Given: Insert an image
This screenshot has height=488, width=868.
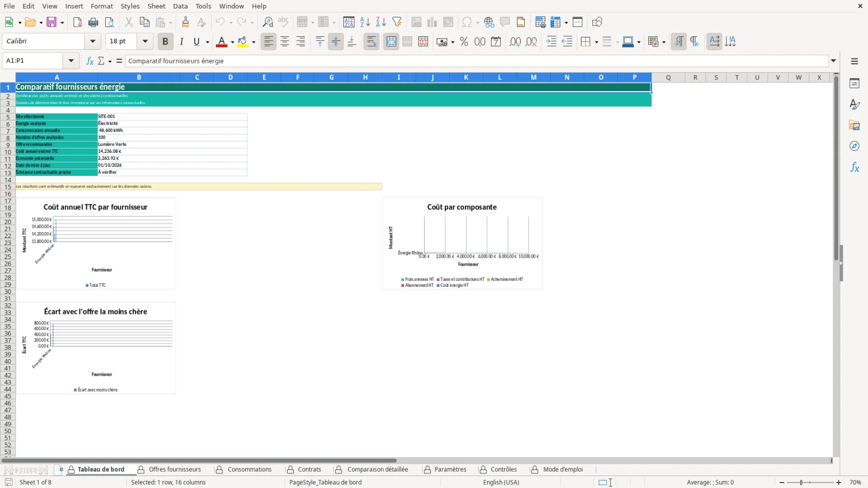Looking at the screenshot, I should coord(416,22).
